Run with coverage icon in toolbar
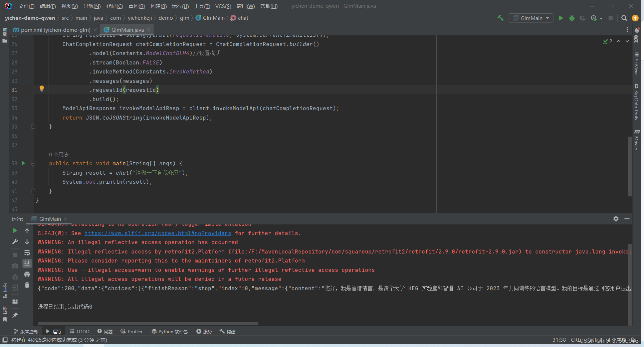The image size is (644, 347). pyautogui.click(x=583, y=18)
